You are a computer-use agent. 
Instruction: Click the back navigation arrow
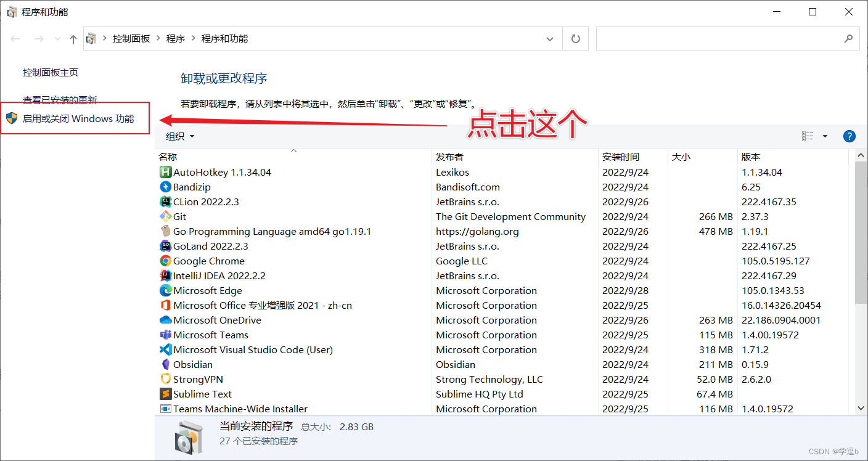(16, 39)
